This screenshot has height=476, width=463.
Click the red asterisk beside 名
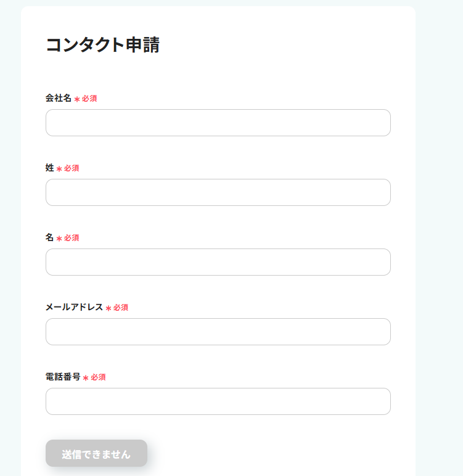[x=59, y=239]
